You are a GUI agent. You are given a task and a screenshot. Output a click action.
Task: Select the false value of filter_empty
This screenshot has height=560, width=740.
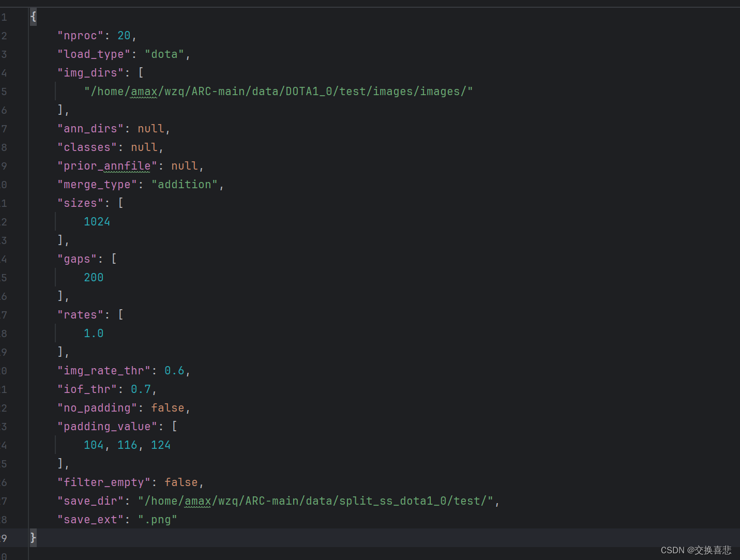[x=181, y=482]
